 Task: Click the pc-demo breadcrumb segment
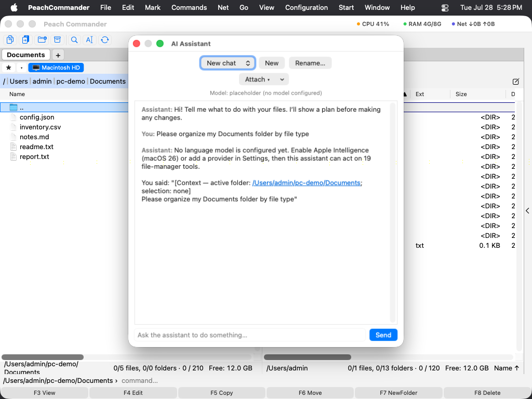click(x=71, y=81)
